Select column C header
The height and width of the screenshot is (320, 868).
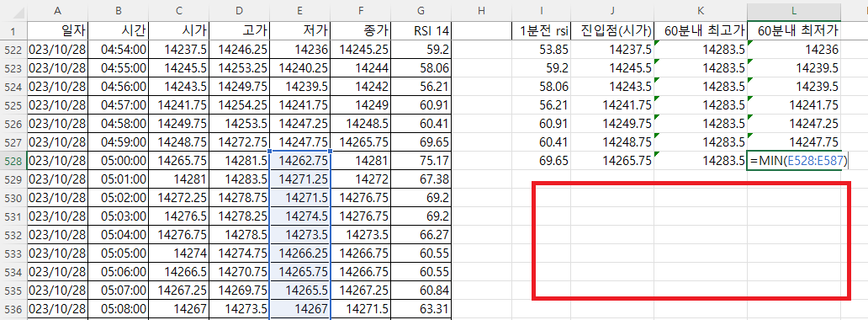click(179, 11)
